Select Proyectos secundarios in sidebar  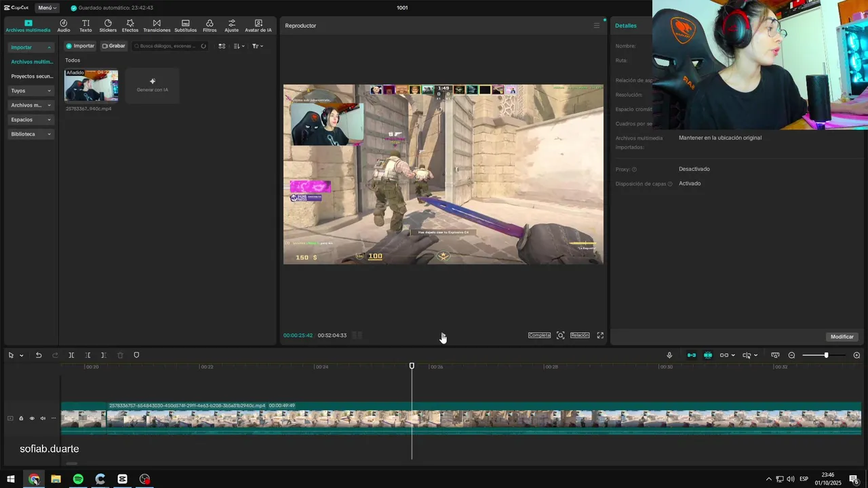32,76
